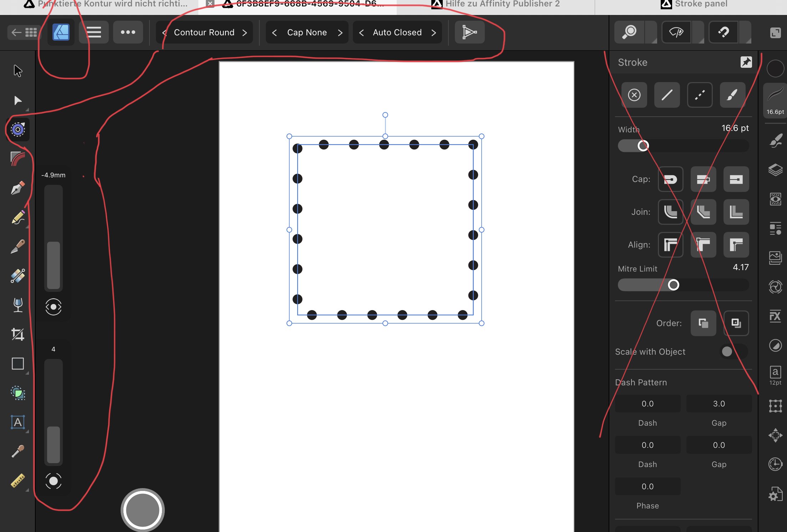
Task: Select the Node tool
Action: tap(18, 100)
